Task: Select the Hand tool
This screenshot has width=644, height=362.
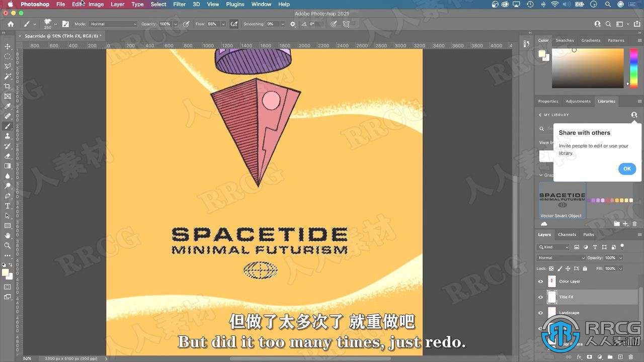Action: (x=8, y=235)
